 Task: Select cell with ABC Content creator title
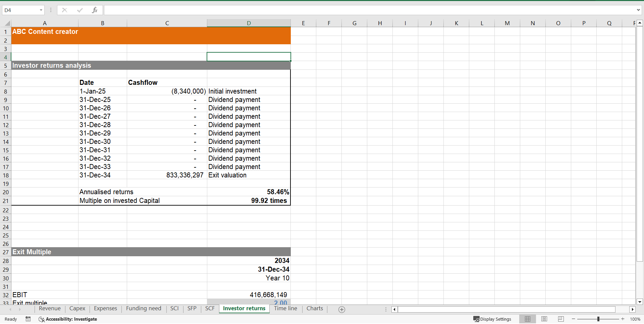point(45,32)
